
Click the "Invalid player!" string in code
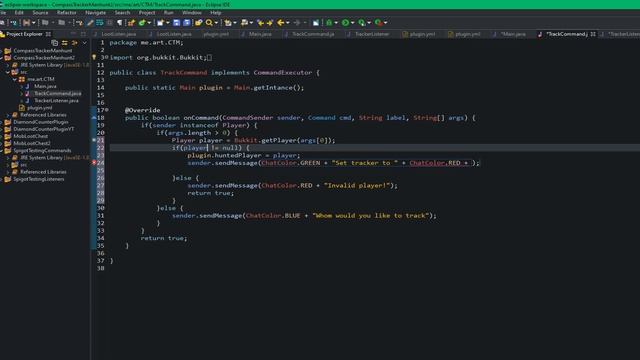[357, 185]
